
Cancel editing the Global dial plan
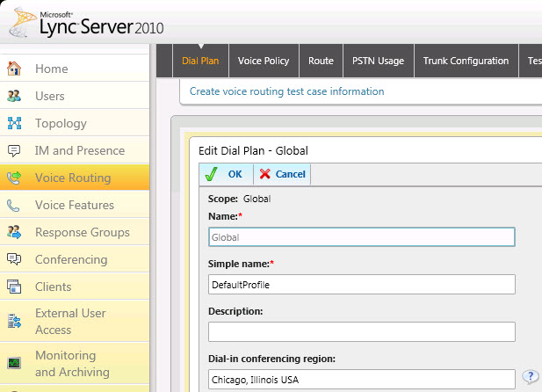[x=282, y=174]
